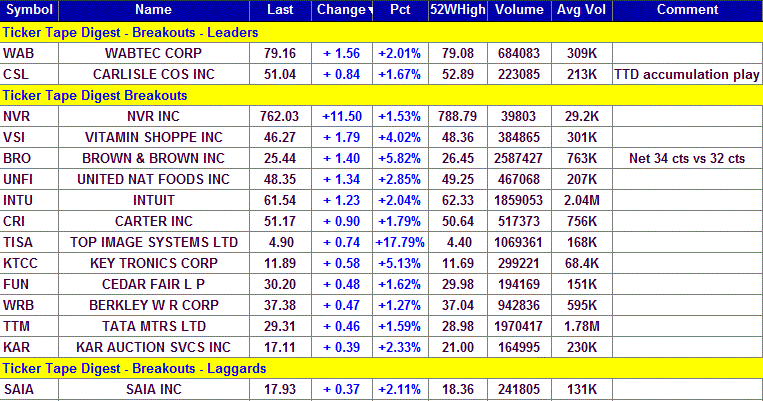Click KAR AUCTION SVCS INC name
Screen dimensions: 763x401
[x=154, y=347]
